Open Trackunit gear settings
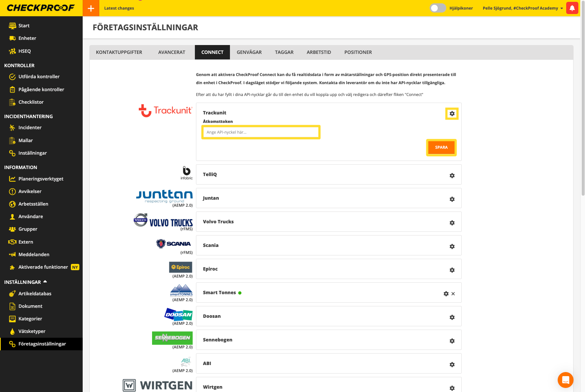The image size is (585, 392). pos(452,114)
